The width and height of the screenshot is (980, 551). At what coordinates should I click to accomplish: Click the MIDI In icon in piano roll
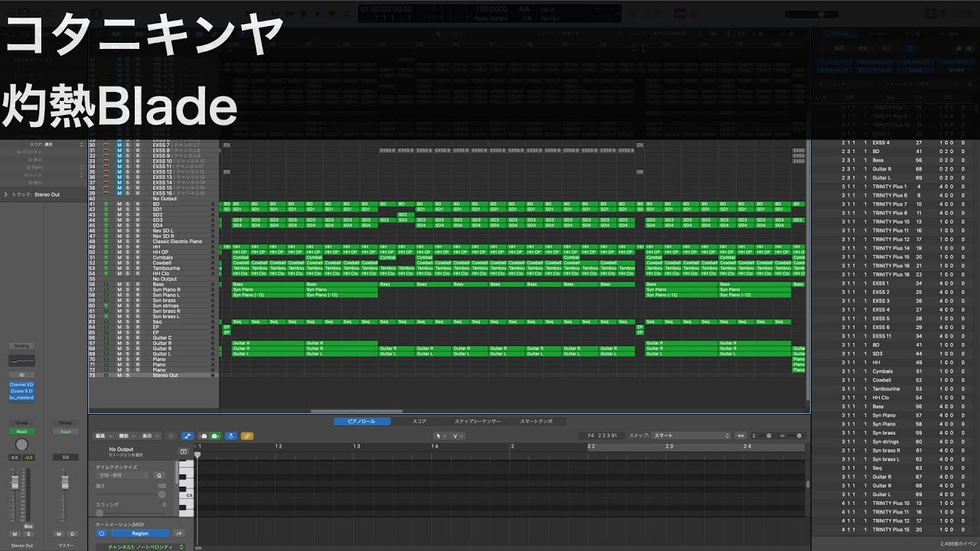(x=204, y=435)
